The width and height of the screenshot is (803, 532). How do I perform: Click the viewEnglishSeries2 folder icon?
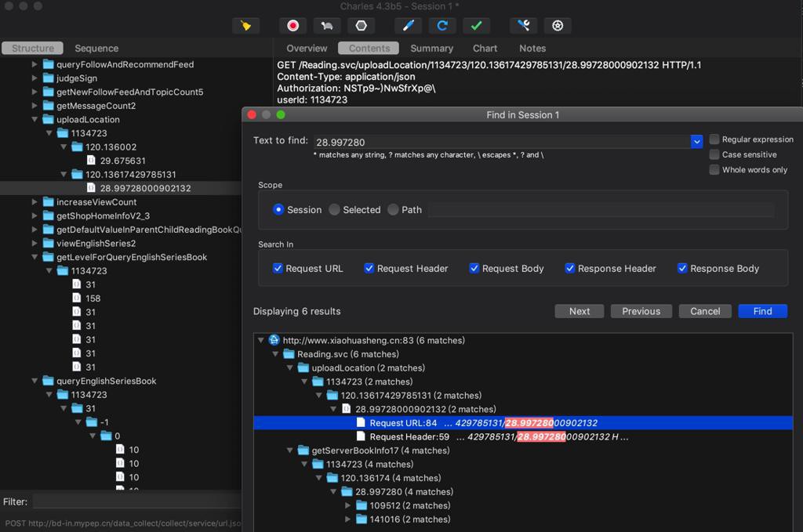click(x=48, y=244)
